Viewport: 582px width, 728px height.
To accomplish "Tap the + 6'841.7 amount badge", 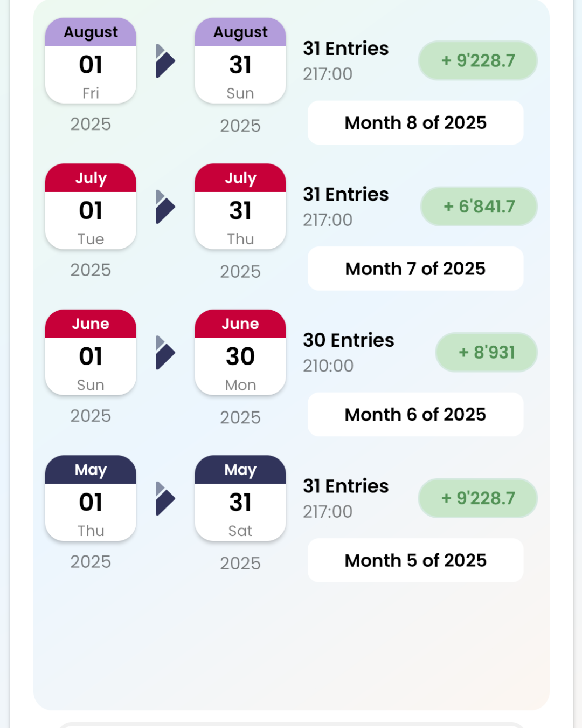I will click(x=479, y=207).
